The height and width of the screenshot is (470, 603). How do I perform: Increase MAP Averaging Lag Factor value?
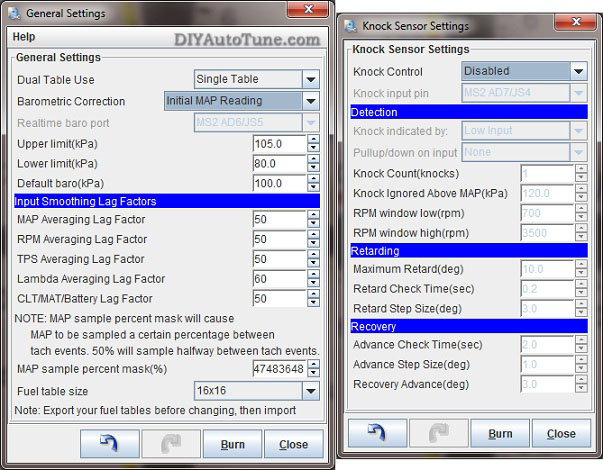coord(313,215)
